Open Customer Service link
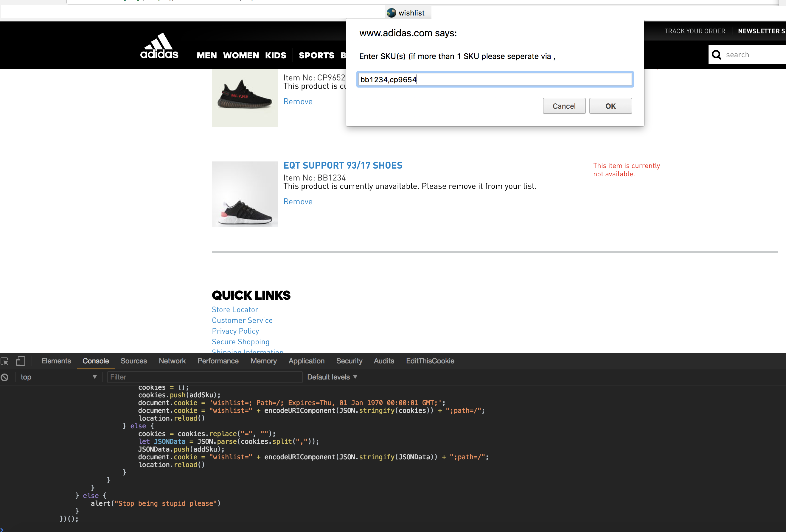This screenshot has height=532, width=786. (242, 320)
